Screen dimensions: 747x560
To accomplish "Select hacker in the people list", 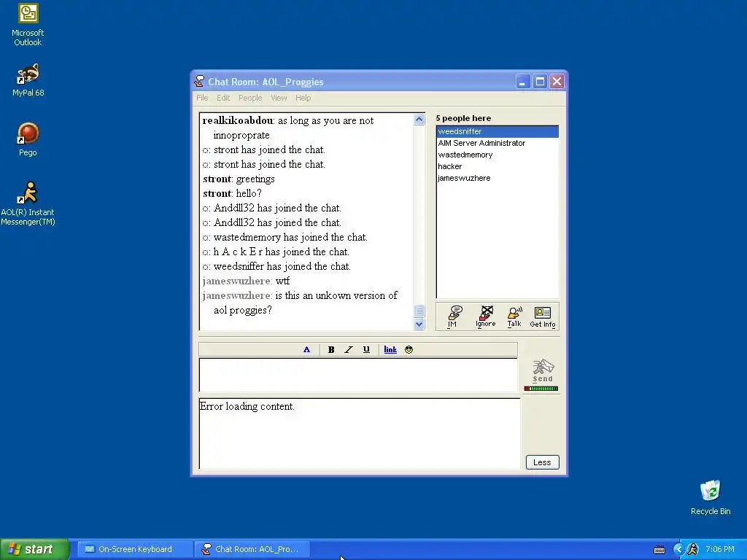I will coord(498,166).
